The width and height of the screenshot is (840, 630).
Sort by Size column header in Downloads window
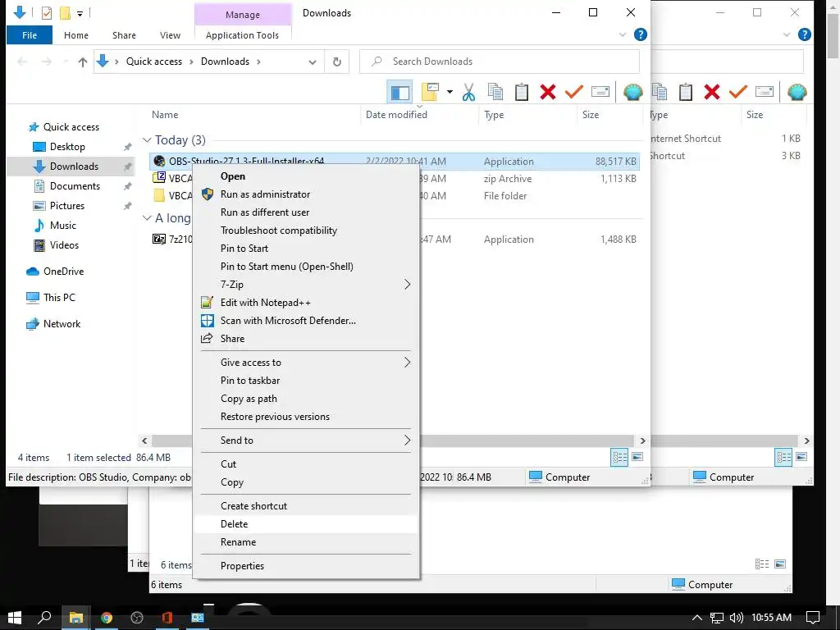pyautogui.click(x=609, y=115)
